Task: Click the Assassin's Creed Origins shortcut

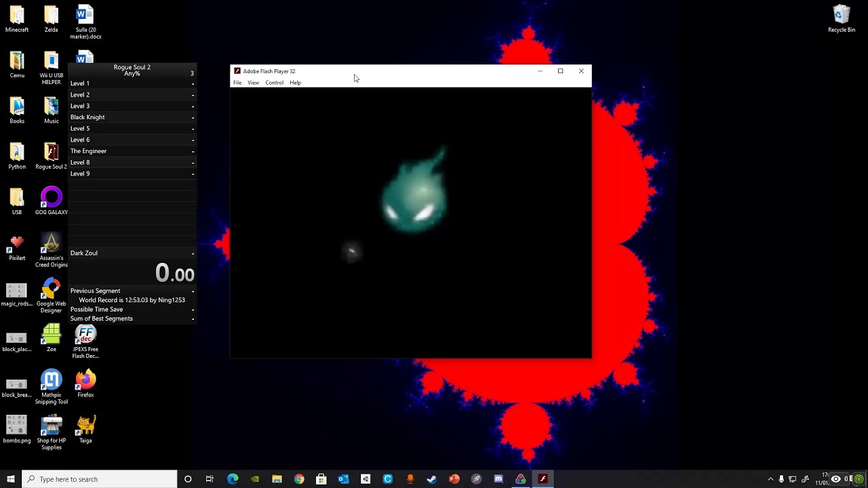Action: click(51, 250)
